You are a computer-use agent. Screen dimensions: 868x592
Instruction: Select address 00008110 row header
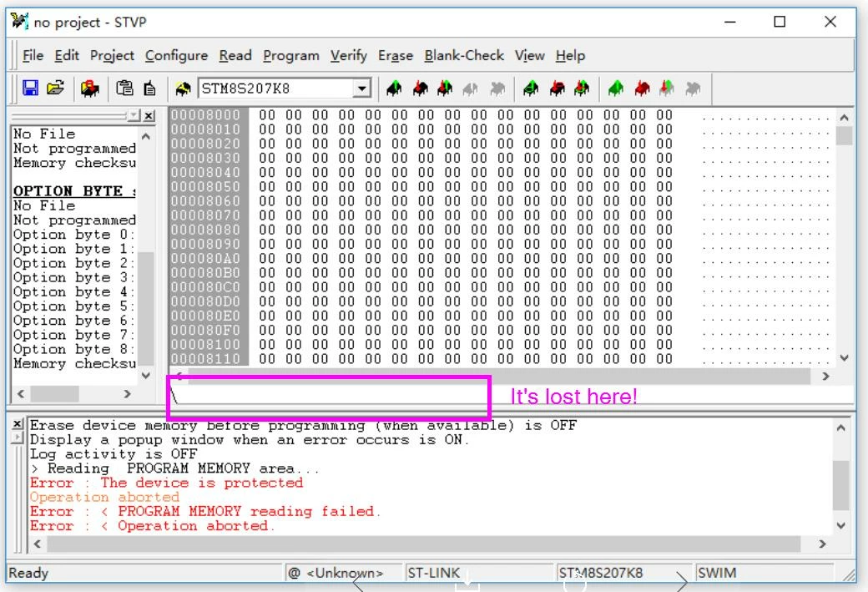(205, 359)
